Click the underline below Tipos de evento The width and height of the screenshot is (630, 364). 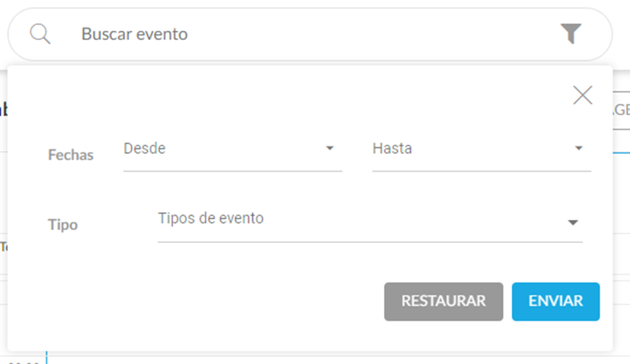(x=370, y=242)
